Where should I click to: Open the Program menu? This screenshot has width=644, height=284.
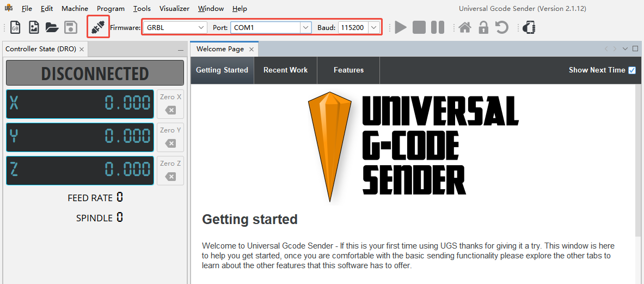tap(111, 9)
